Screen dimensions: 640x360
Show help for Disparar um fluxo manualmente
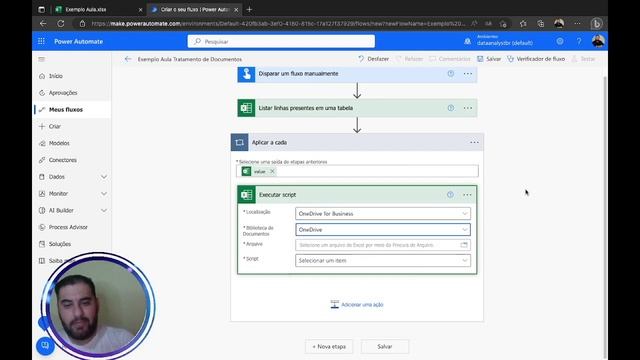(x=451, y=74)
